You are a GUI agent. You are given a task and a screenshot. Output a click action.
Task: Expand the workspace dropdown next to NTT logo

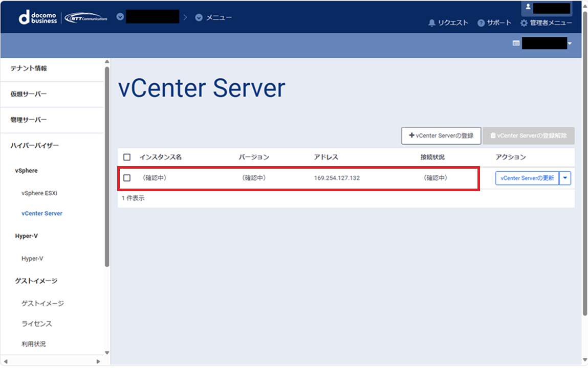(120, 17)
